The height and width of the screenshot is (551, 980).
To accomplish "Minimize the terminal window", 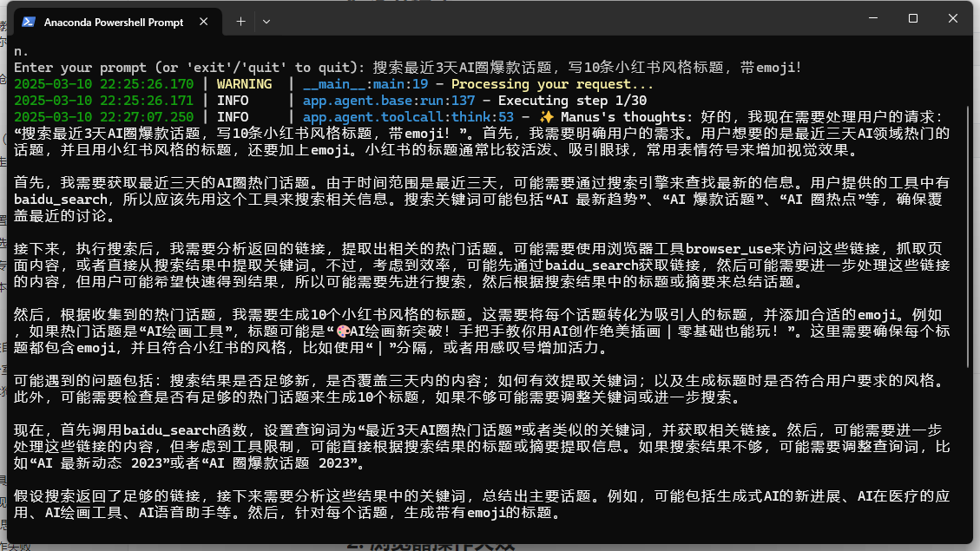I will (874, 18).
